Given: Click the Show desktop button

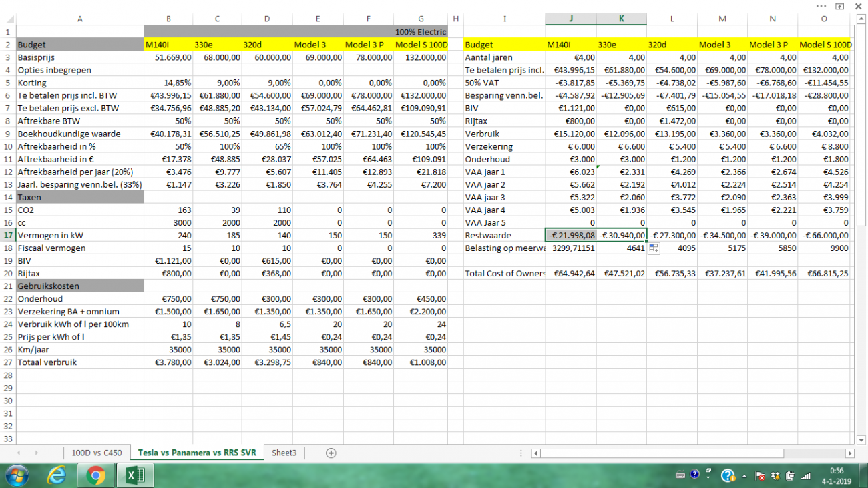Looking at the screenshot, I should [863, 476].
